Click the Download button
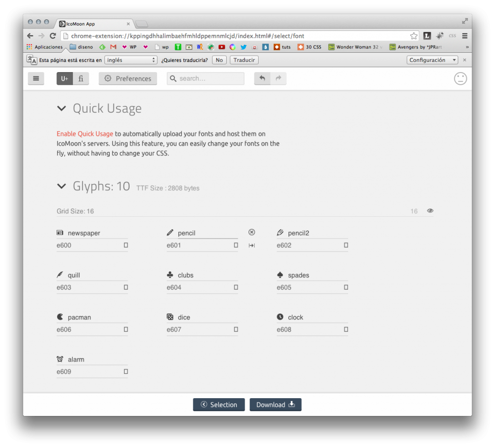The image size is (495, 448). coord(275,404)
